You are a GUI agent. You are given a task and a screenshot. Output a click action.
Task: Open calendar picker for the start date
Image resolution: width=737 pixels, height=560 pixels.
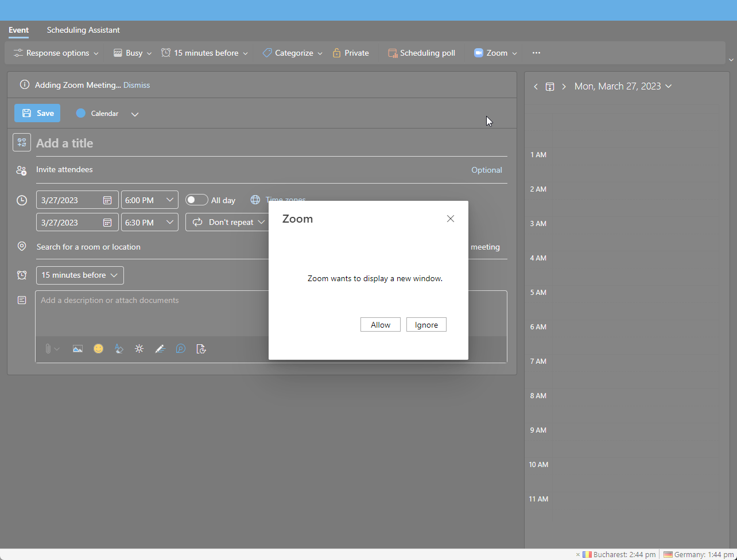pyautogui.click(x=107, y=200)
